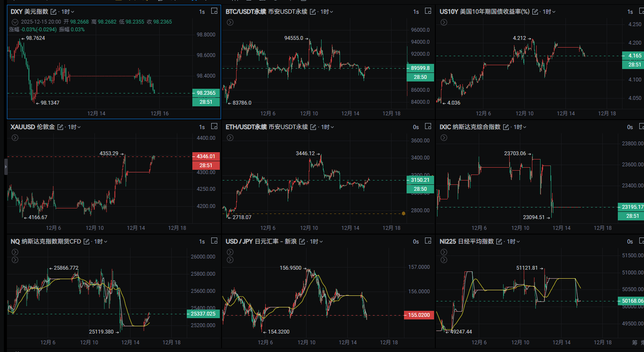Click the 98.2365 price label on DXY axis
Viewport: 644px width, 352px height.
pos(206,93)
